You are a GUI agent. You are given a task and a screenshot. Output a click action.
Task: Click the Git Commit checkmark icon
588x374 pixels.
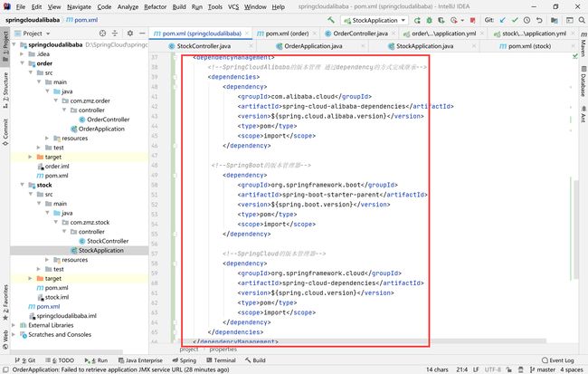(x=515, y=20)
